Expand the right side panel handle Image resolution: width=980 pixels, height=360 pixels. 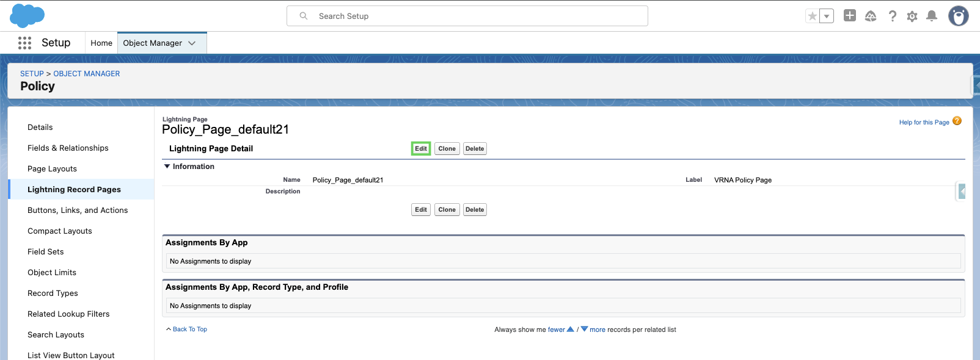[962, 192]
